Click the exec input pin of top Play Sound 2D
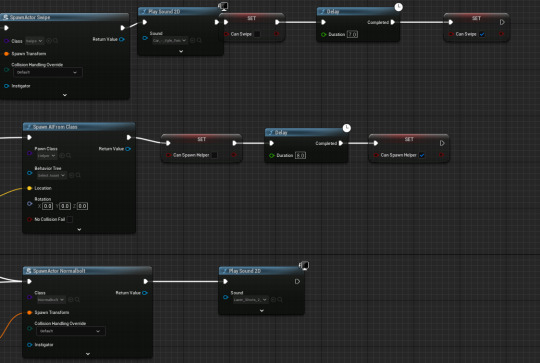The height and width of the screenshot is (363, 540). pos(145,22)
